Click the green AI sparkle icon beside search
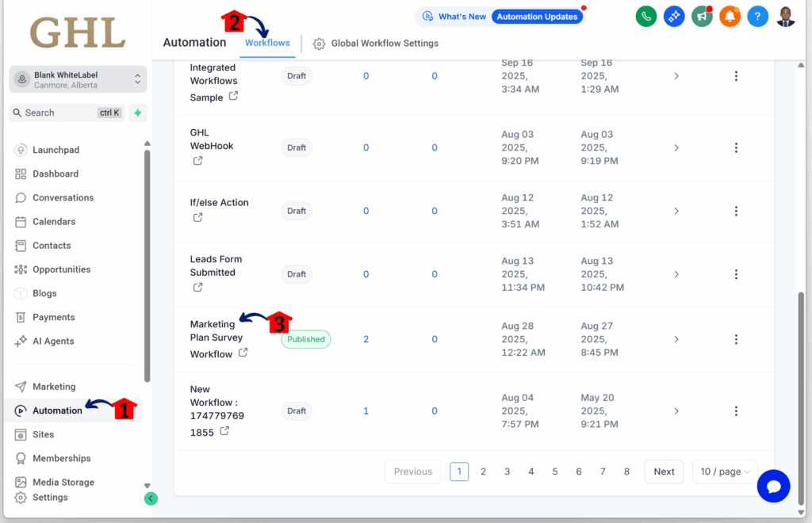This screenshot has height=523, width=812. pos(136,113)
